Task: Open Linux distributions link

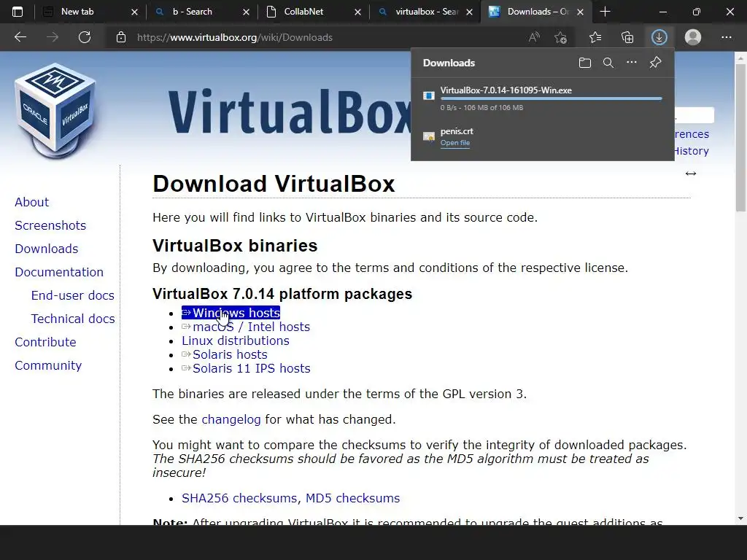Action: (236, 341)
